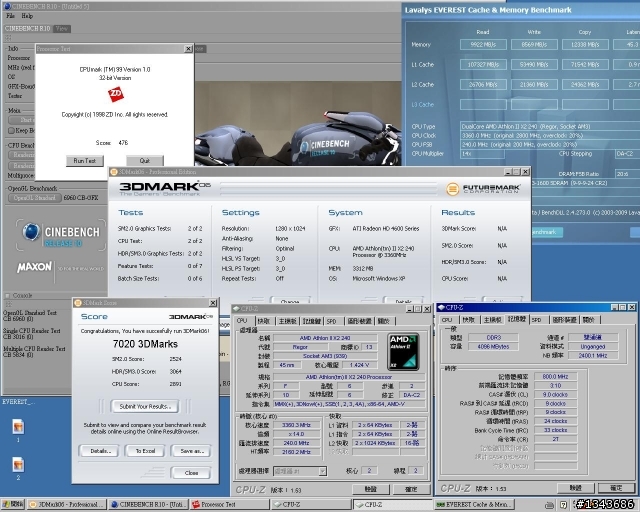Switch to Processor Test taskbar item

coord(229,505)
